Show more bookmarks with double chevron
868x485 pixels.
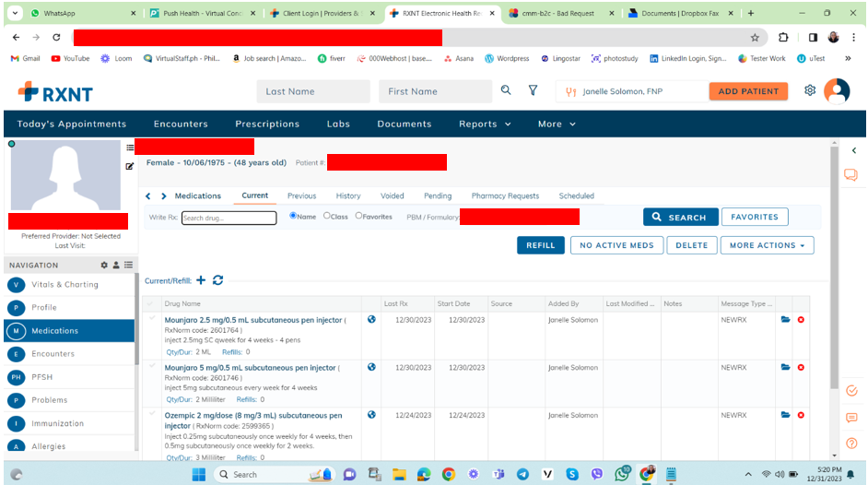point(848,58)
